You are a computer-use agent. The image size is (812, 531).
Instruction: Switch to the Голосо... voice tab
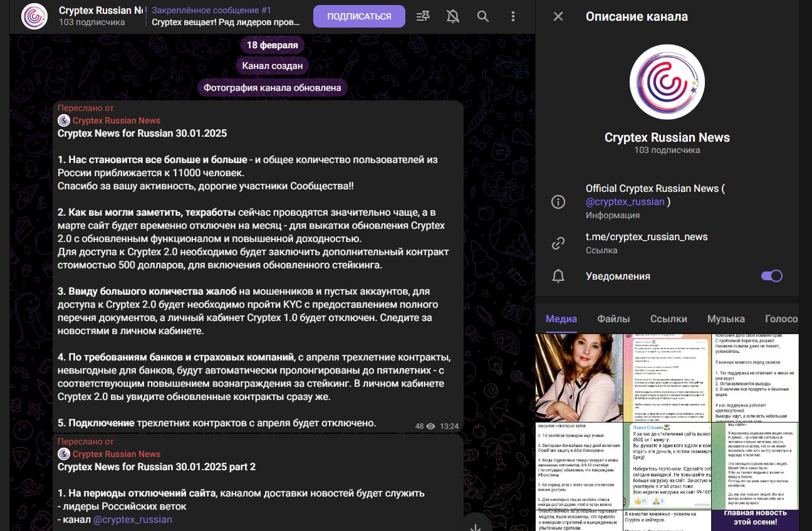coord(781,318)
